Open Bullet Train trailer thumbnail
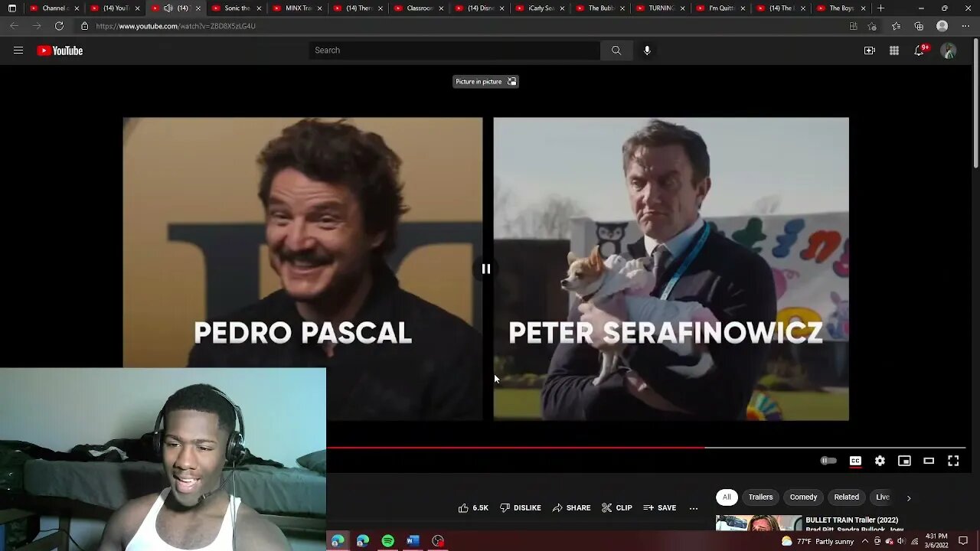This screenshot has width=980, height=551. (x=759, y=523)
